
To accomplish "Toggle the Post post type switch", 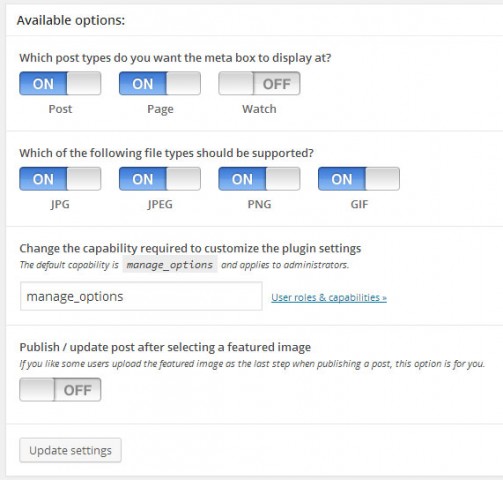I will pyautogui.click(x=60, y=83).
